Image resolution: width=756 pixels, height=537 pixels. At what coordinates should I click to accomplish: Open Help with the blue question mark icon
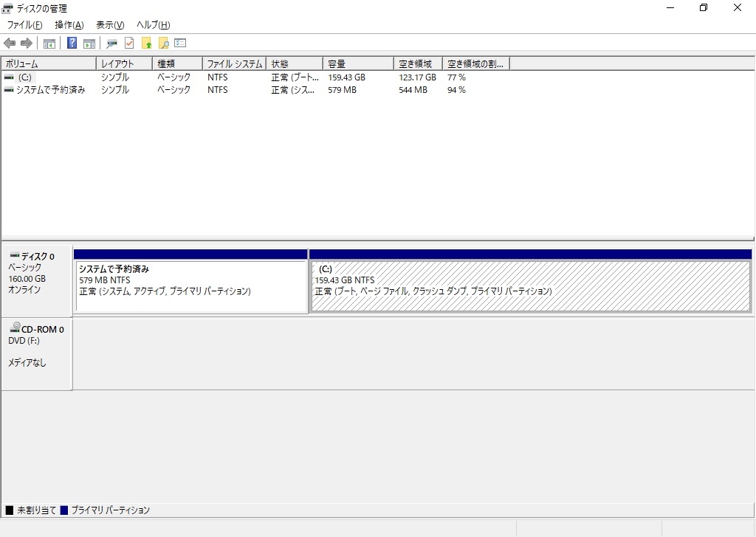pyautogui.click(x=72, y=43)
